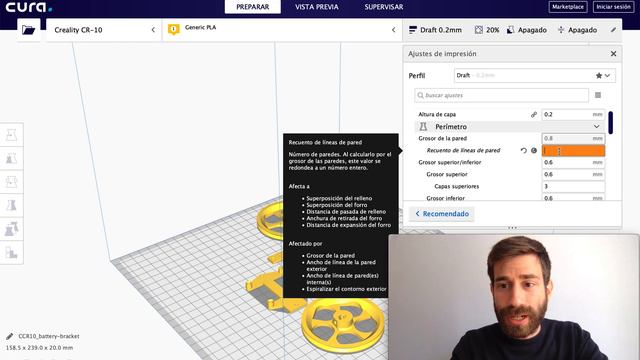The image size is (640, 360).
Task: Click the info icon next to reset arrow
Action: [533, 151]
